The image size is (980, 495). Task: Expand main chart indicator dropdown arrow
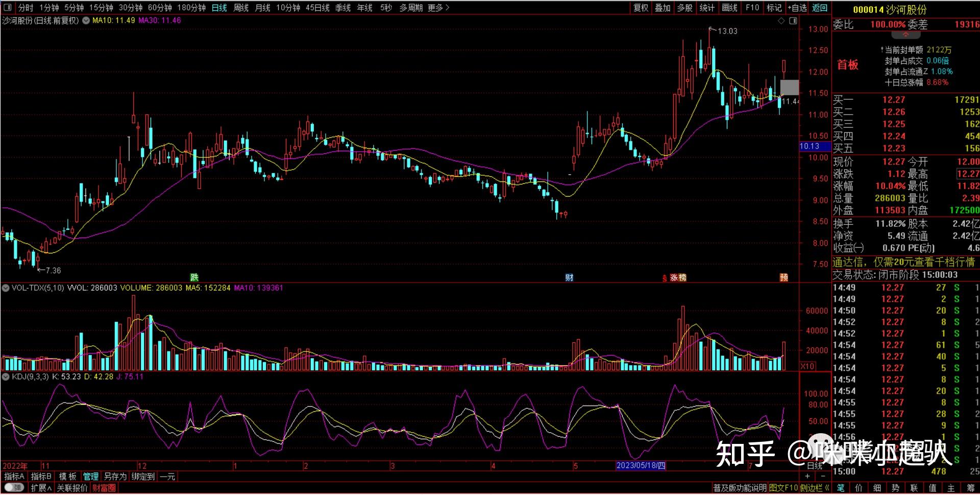(86, 21)
